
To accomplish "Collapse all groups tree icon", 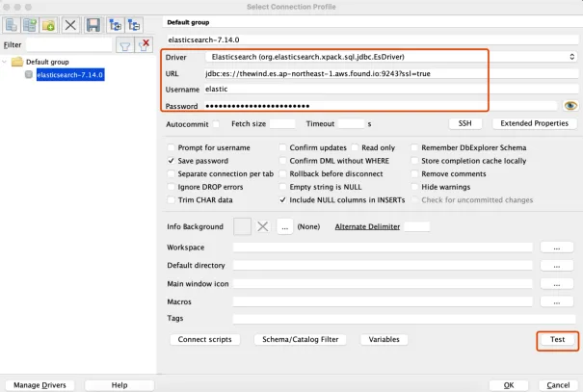I will click(134, 25).
